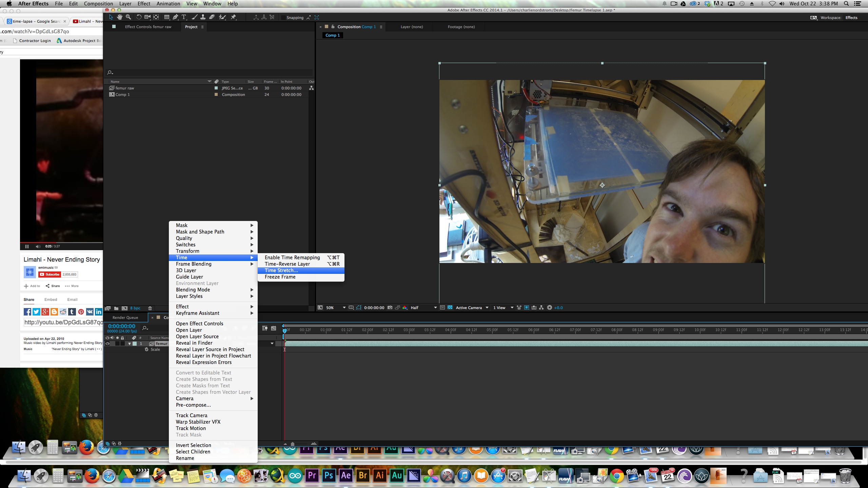Open the Active Camera dropdown
Screen dimensions: 868x488
(472, 308)
